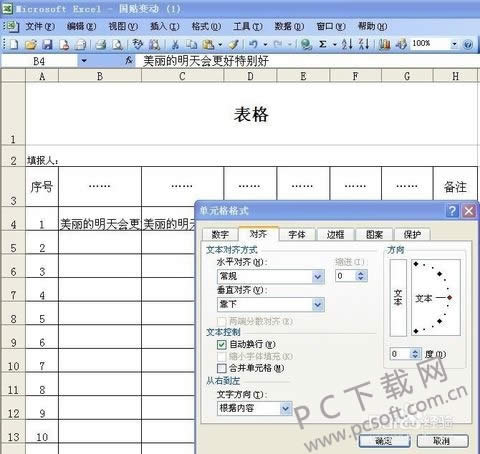Switch to the 数字 tab
480x454 pixels.
[x=220, y=235]
